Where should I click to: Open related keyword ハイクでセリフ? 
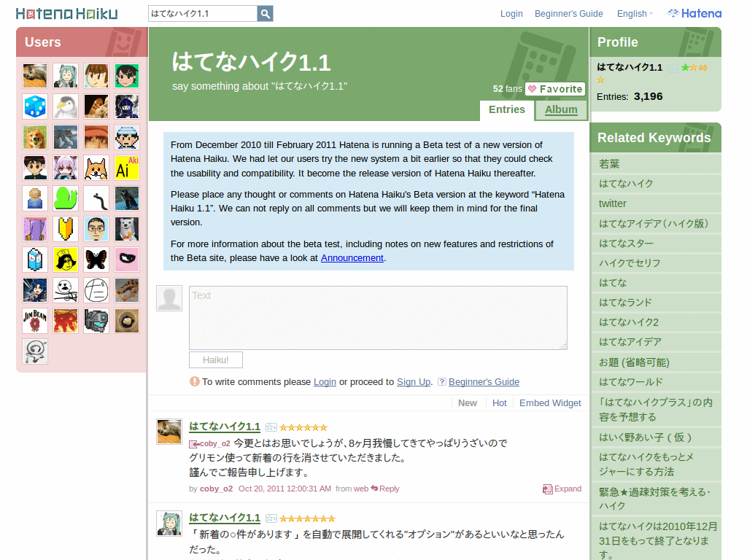(x=630, y=262)
